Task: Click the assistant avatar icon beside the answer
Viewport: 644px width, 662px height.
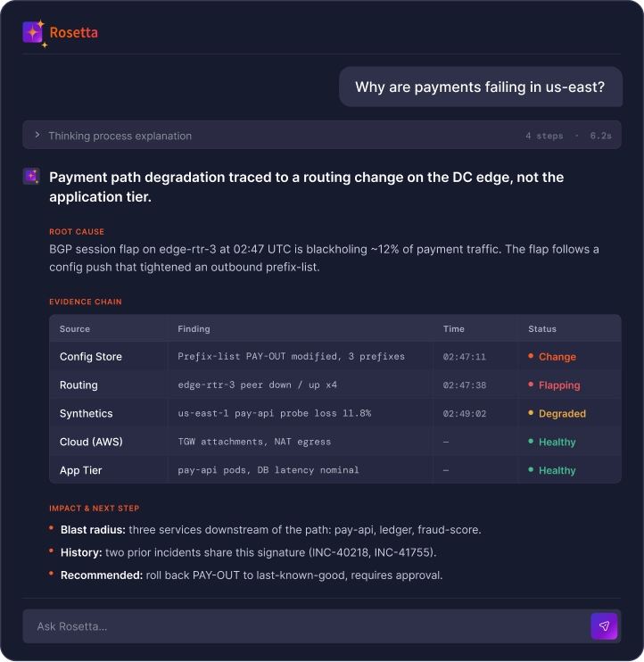Action: pyautogui.click(x=31, y=176)
